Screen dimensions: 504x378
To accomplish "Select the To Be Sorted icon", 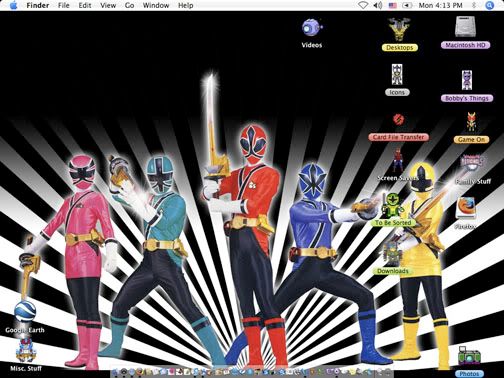I will [393, 205].
